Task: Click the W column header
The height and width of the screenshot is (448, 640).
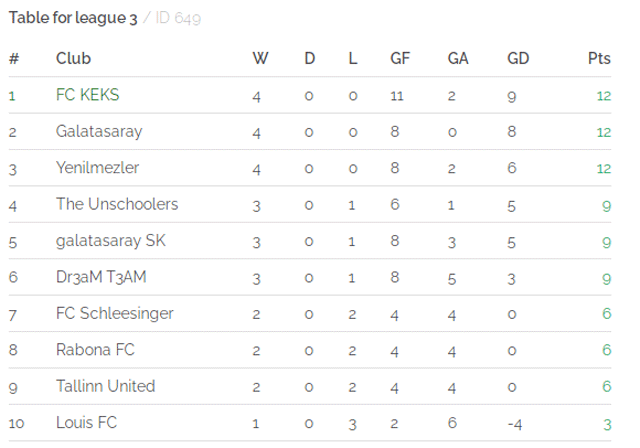Action: (260, 58)
